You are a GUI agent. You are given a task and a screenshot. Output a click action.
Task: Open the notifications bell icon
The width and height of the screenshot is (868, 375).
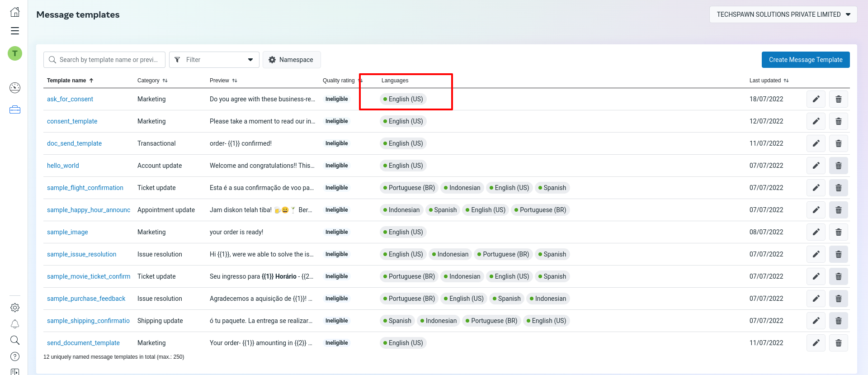[15, 324]
